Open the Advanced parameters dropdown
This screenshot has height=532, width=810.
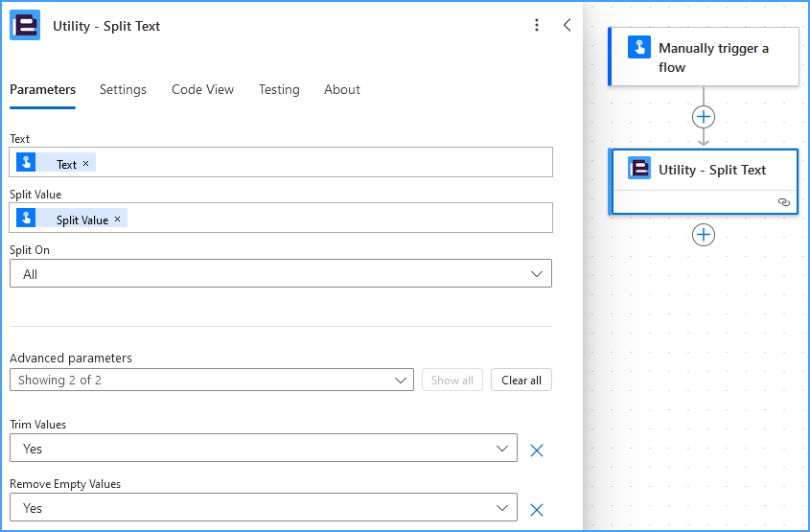pos(212,380)
